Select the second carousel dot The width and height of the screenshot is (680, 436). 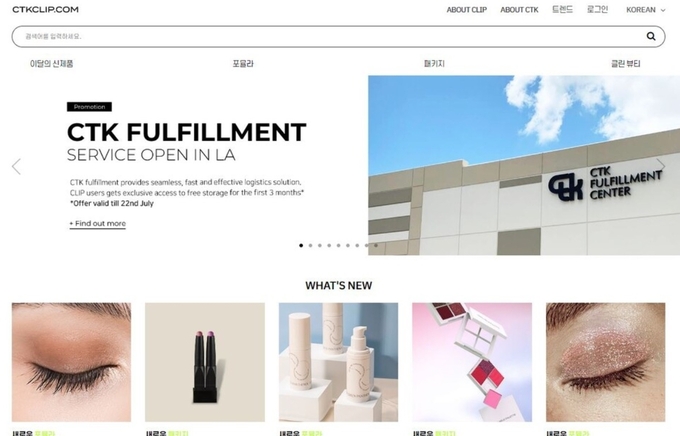[x=311, y=246]
